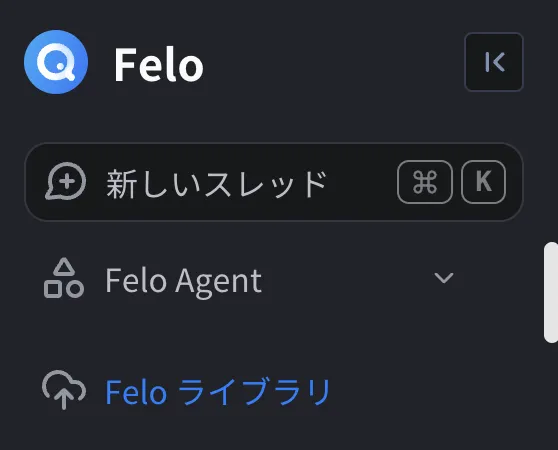
Task: Click the Command key shortcut badge
Action: pyautogui.click(x=425, y=182)
